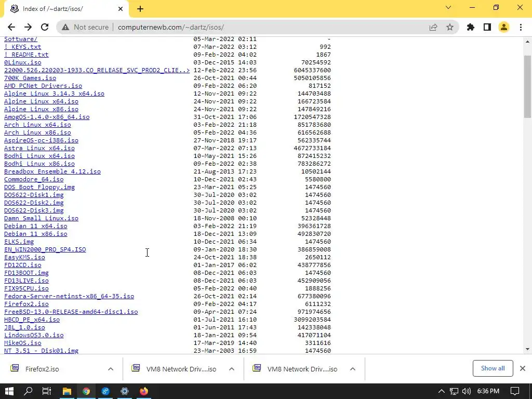Viewport: 532px width, 399px height.
Task: Go back using the browser back arrow
Action: tap(11, 27)
